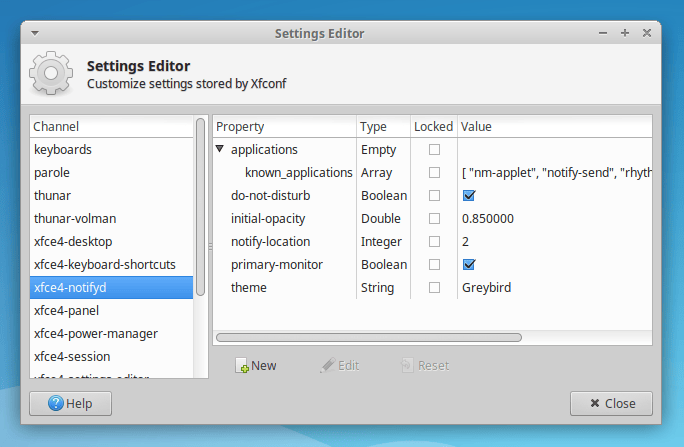Toggle the Locked checkbox for theme
Image resolution: width=684 pixels, height=447 pixels.
tap(434, 288)
